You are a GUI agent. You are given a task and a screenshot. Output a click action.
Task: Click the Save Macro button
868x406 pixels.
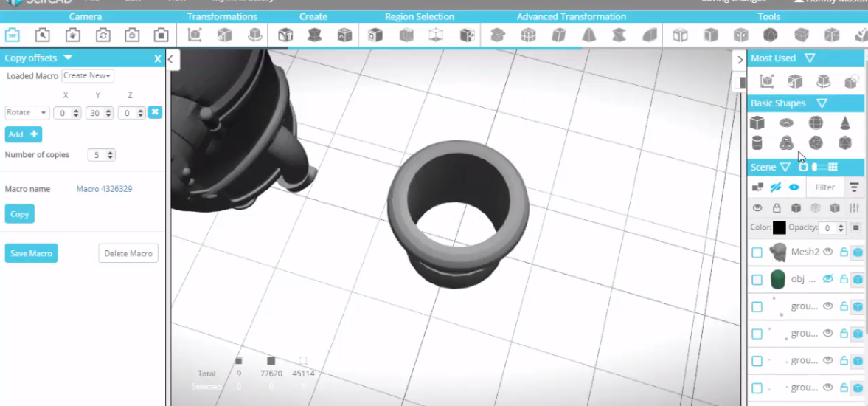coord(31,253)
